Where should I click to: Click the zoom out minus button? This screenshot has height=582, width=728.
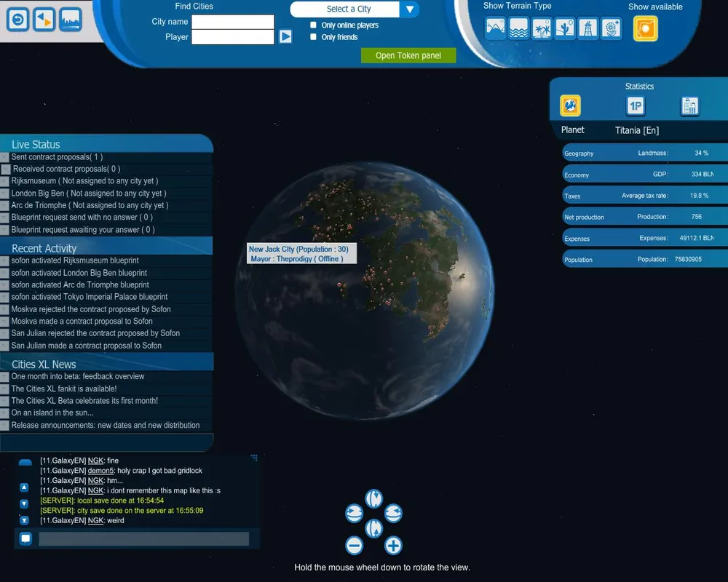coord(354,546)
